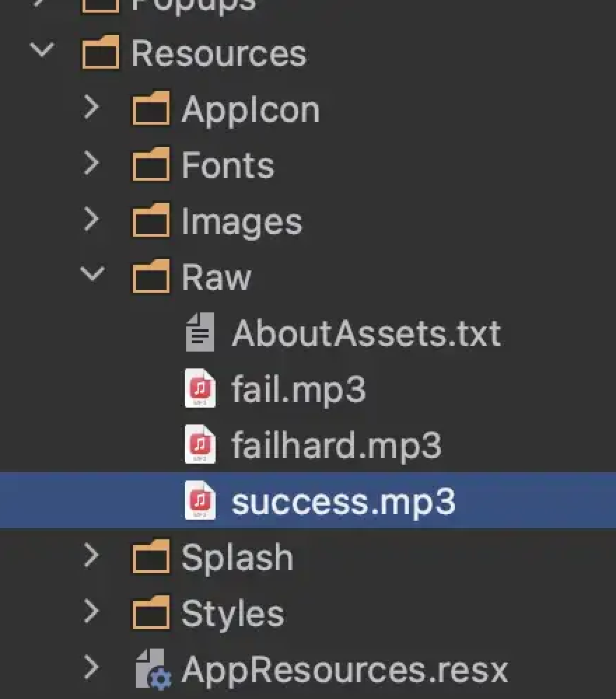Select the failhard.mp3 file label
Viewport: 616px width, 699px height.
336,445
